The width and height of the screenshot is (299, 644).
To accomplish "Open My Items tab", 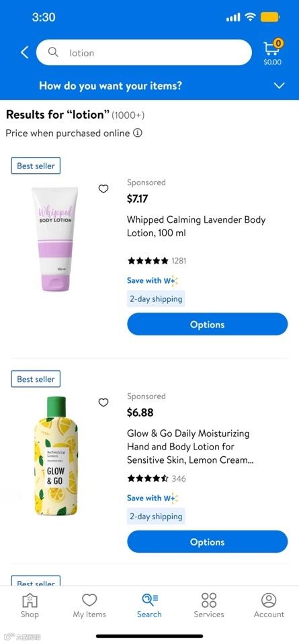I will click(89, 606).
